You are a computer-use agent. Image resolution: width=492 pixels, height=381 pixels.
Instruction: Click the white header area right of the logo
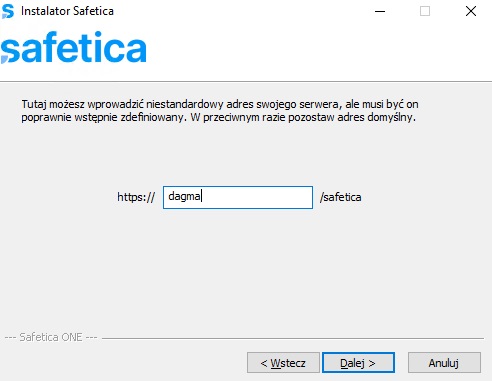(318, 50)
